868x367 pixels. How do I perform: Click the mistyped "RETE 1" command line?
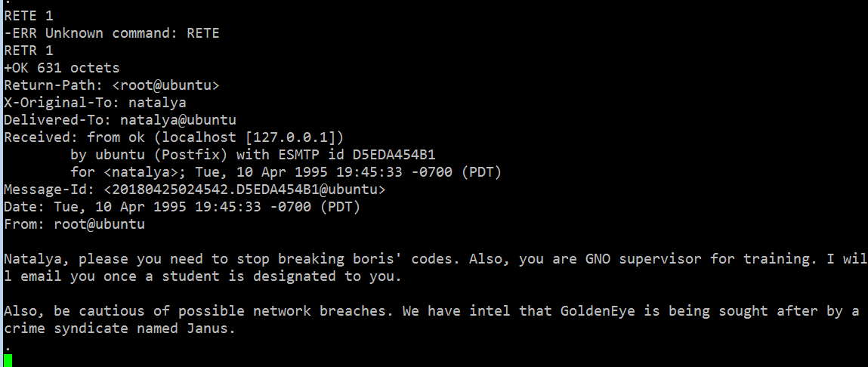pyautogui.click(x=29, y=15)
